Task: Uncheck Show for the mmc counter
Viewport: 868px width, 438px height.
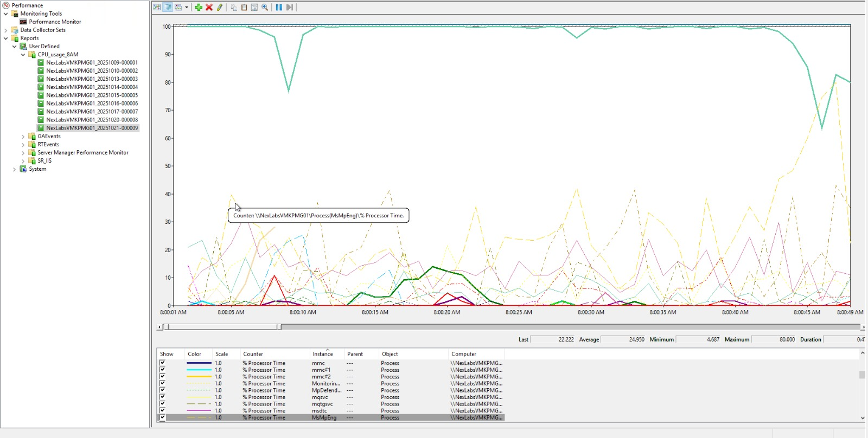Action: (162, 363)
